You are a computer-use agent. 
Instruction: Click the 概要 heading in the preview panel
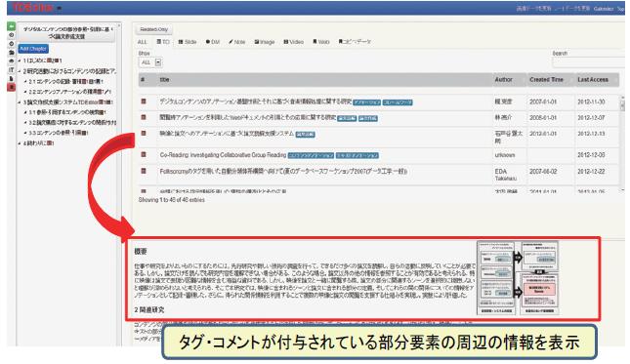[x=141, y=251]
